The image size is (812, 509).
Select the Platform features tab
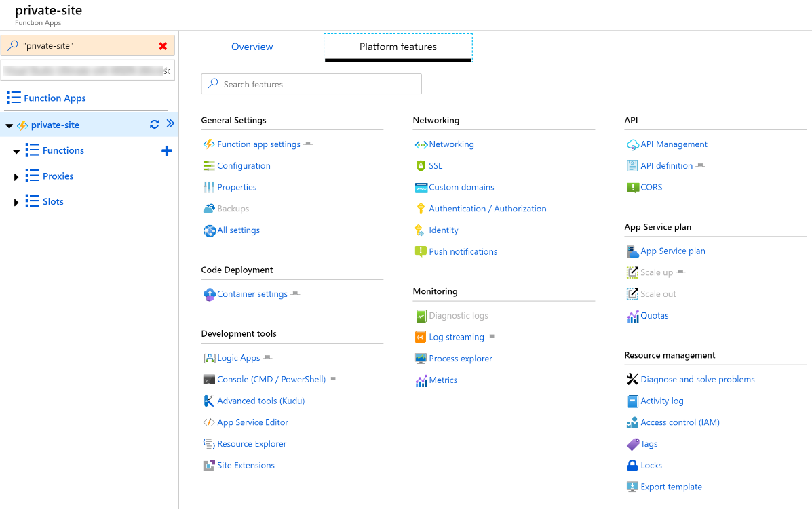point(398,47)
